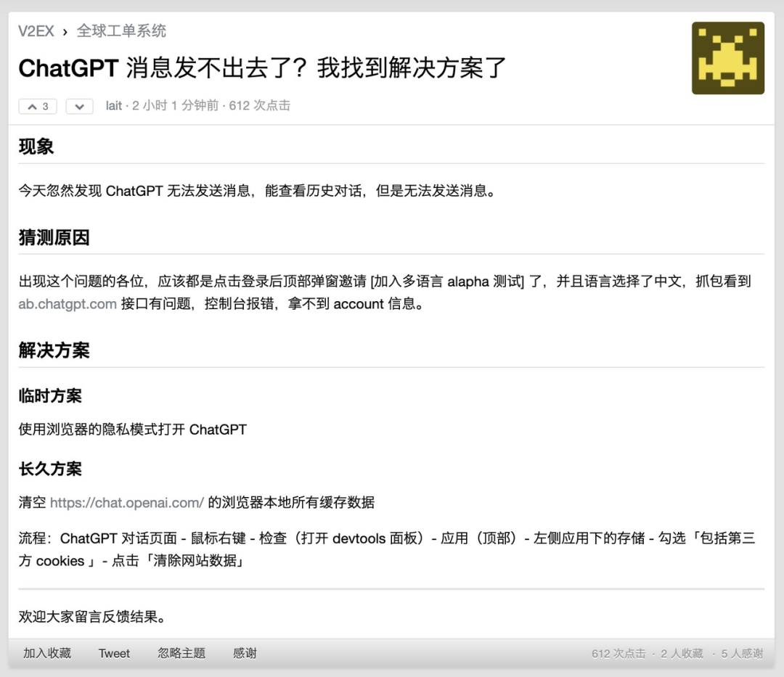The image size is (784, 677).
Task: Click the footer stats text 2 人收藏
Action: [682, 654]
